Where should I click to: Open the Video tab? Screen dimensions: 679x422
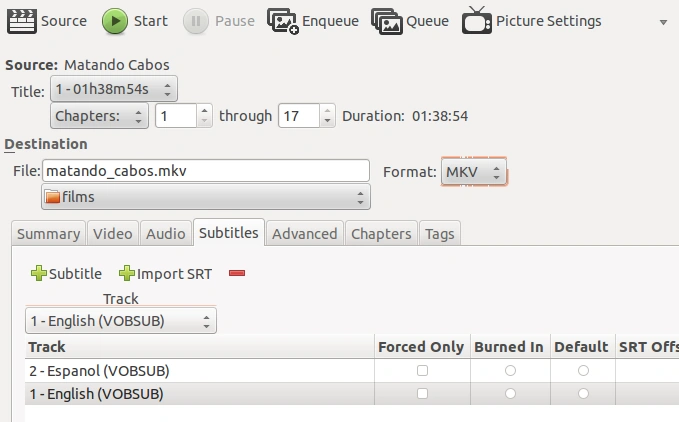[x=112, y=234]
